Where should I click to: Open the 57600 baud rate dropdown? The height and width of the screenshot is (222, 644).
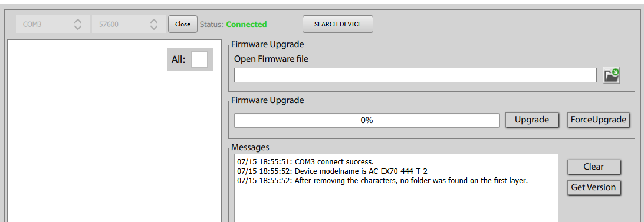pyautogui.click(x=129, y=24)
